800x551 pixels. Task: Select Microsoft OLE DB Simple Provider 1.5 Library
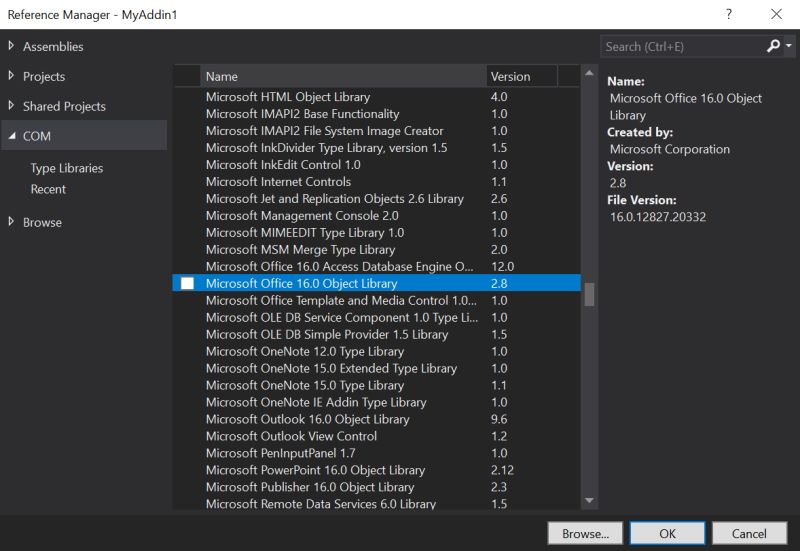[x=377, y=334]
